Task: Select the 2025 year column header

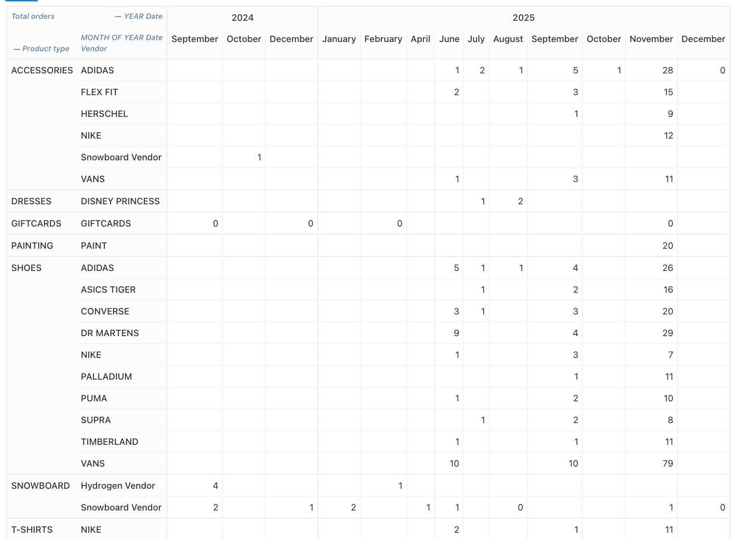Action: pyautogui.click(x=523, y=18)
